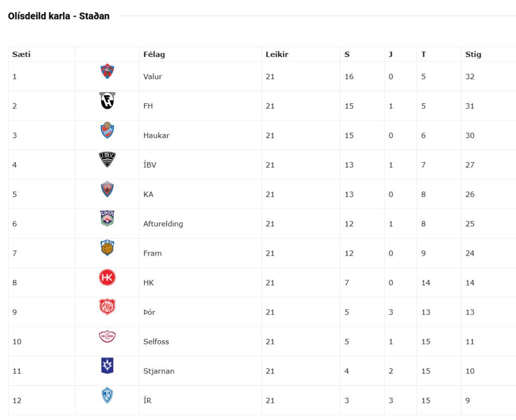Click the red HK team logo
The image size is (516, 420).
(x=107, y=278)
